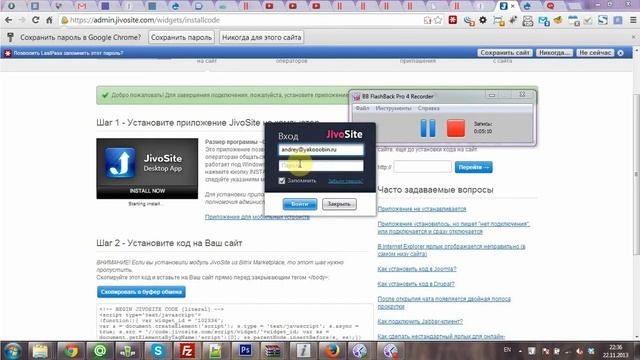Pause recording in BB FlashBack Recorder
Image resolution: width=640 pixels, height=360 pixels.
click(x=428, y=128)
